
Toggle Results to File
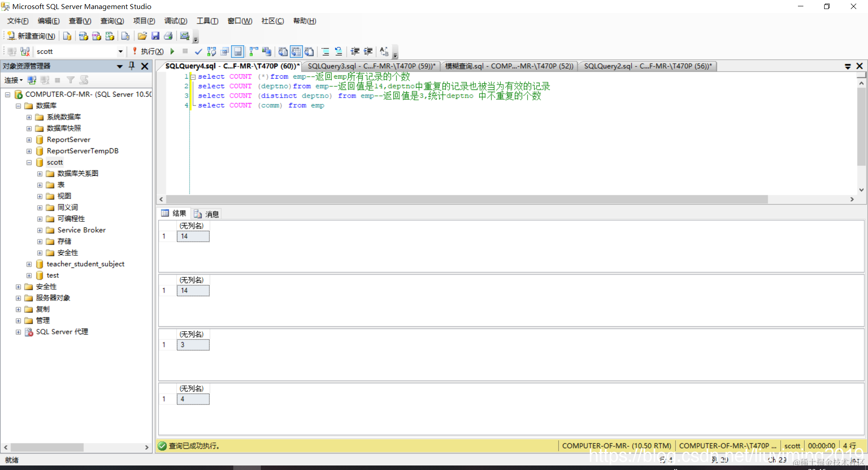(309, 52)
